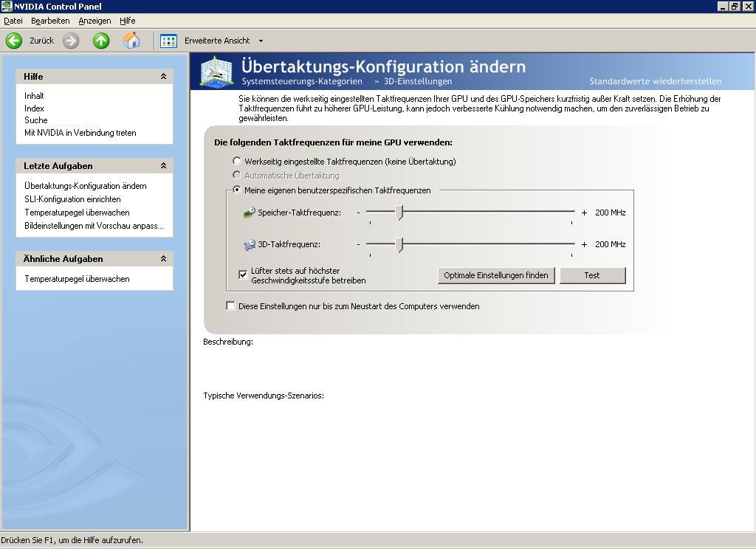Click the Erweiterte Ansicht view icon

[x=168, y=41]
